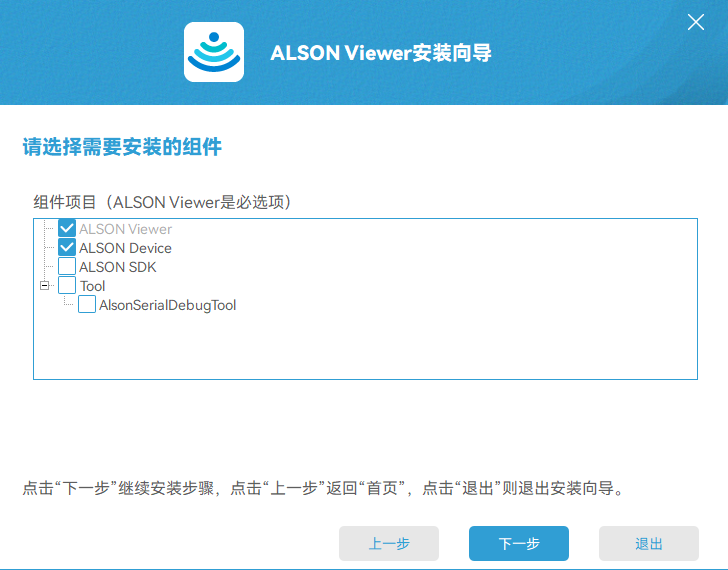Click the 'ALSON Viewer安装向导' title text
Viewport: 728px width, 570px height.
coord(381,53)
